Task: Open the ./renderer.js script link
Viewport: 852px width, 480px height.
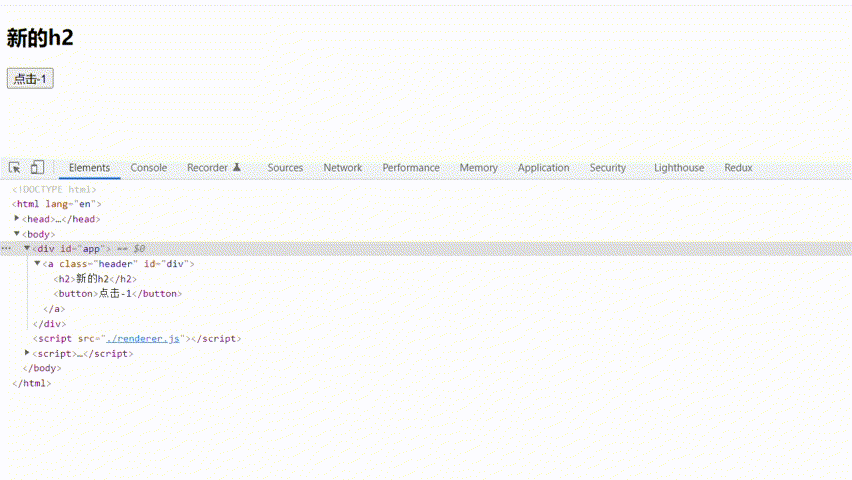Action: click(143, 338)
